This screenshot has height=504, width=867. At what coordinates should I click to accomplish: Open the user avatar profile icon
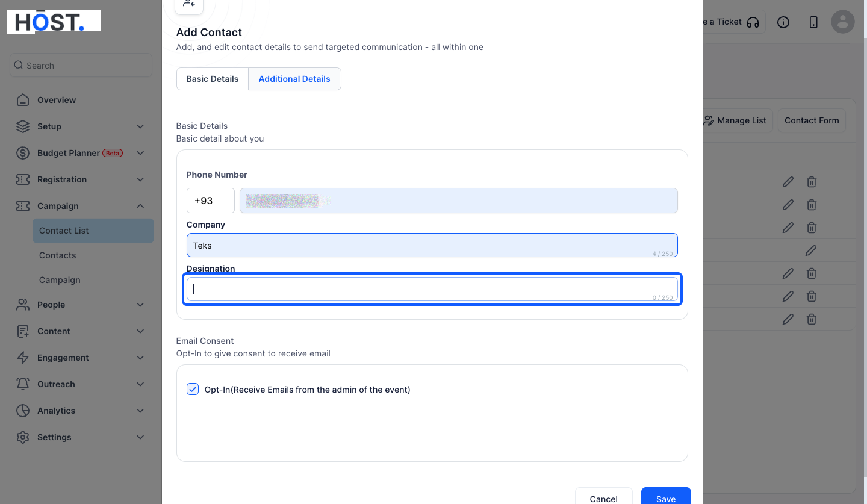tap(843, 22)
